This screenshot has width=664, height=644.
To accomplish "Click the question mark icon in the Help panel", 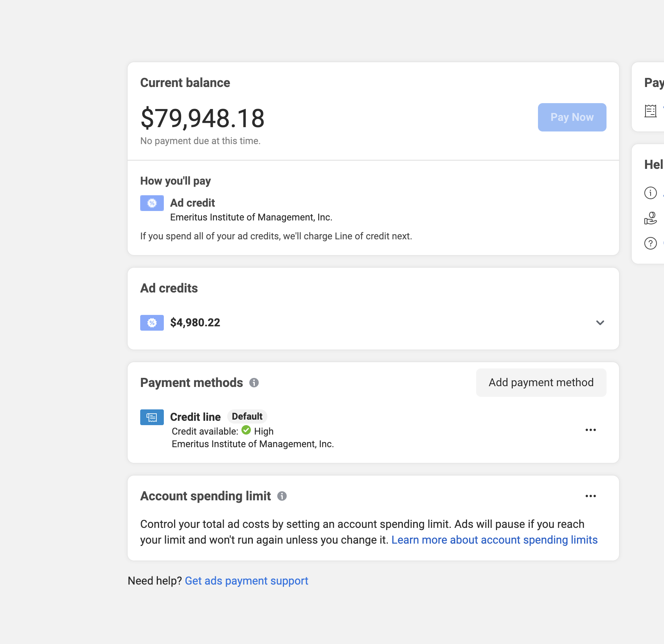I will (650, 243).
